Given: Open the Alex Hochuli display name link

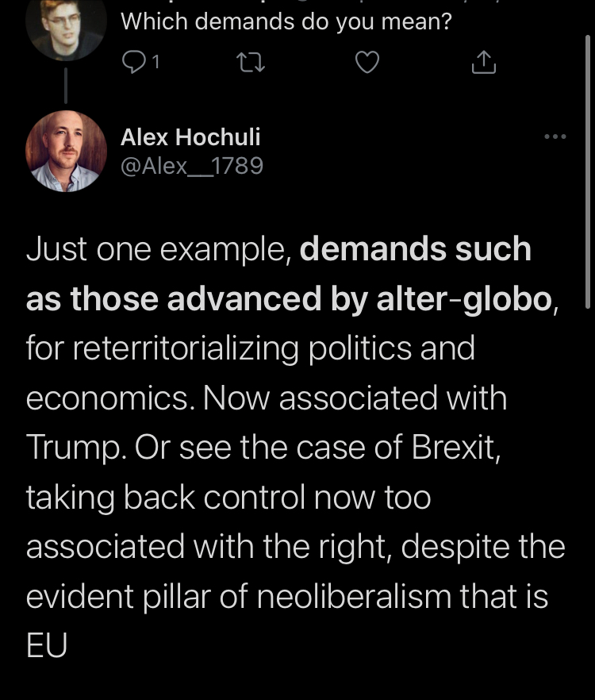Looking at the screenshot, I should tap(190, 137).
